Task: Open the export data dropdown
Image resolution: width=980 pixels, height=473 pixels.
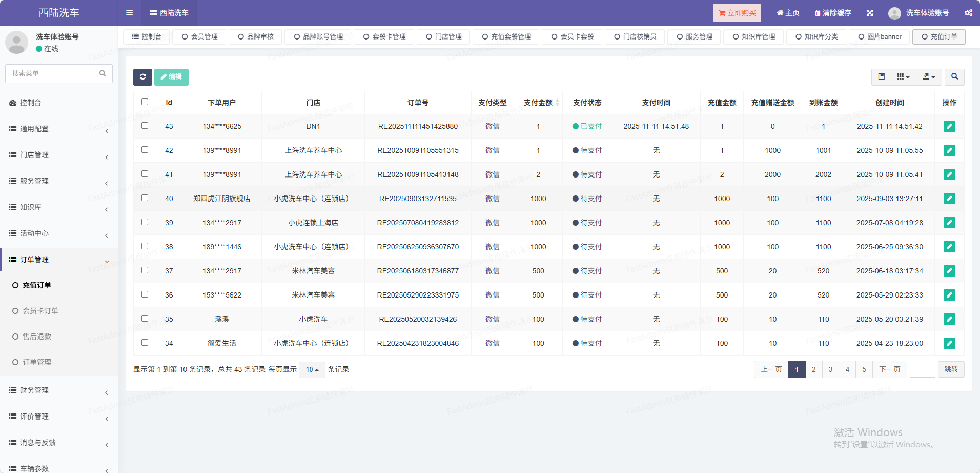Action: tap(929, 77)
